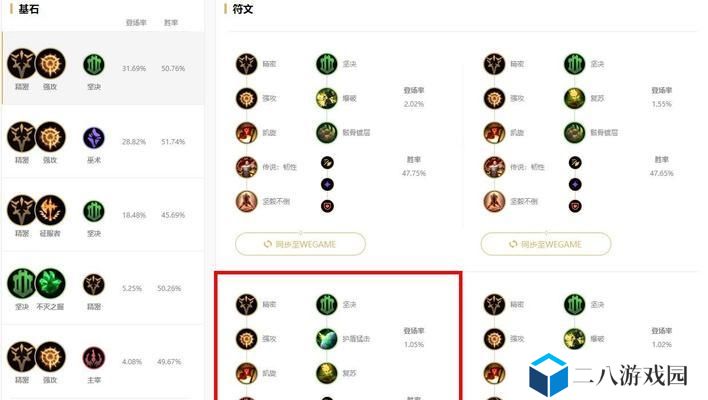The width and height of the screenshot is (708, 400).
Task: Click the purple 巫术 Sorcery tree icon
Action: (94, 138)
